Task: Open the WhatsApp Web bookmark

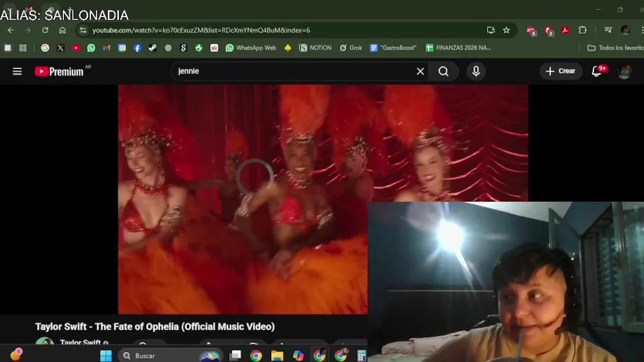Action: (251, 48)
